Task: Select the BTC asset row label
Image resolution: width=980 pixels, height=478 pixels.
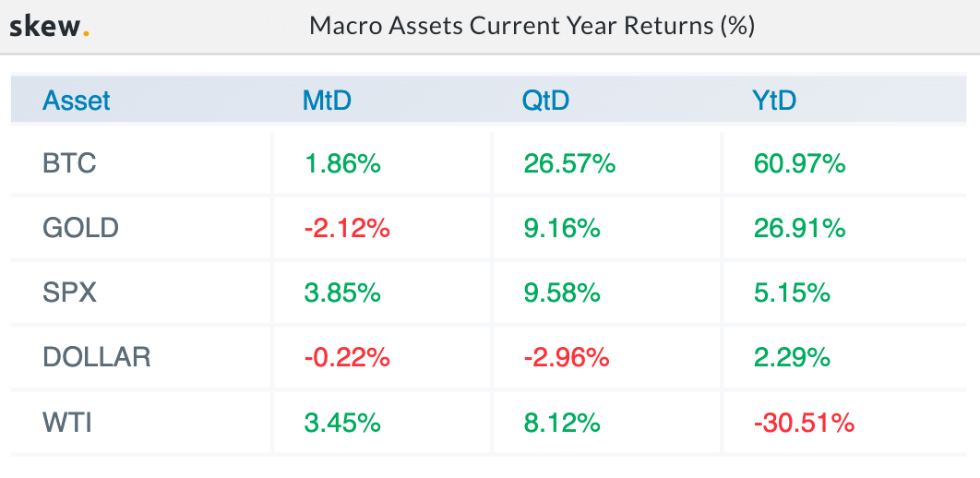Action: point(69,164)
